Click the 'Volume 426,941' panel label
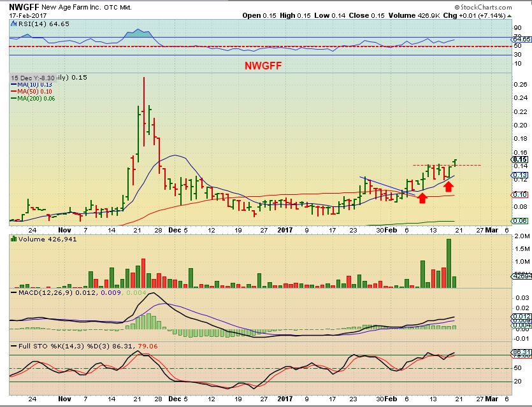532x407 pixels. click(x=48, y=239)
